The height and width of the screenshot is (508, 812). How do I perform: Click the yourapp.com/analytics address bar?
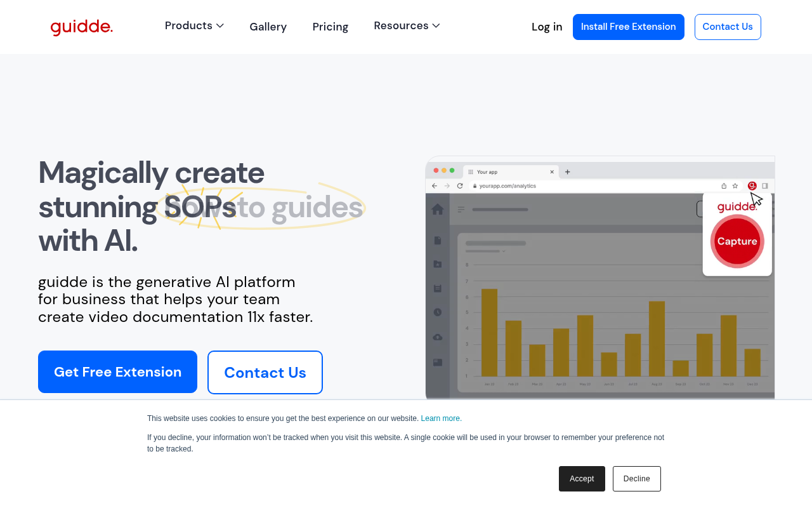527,185
